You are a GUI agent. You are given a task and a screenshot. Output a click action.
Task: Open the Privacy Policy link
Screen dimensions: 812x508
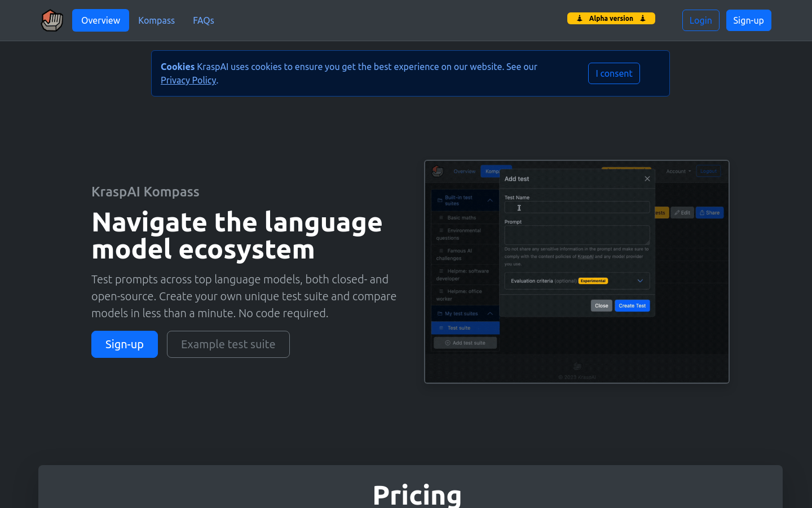(188, 80)
